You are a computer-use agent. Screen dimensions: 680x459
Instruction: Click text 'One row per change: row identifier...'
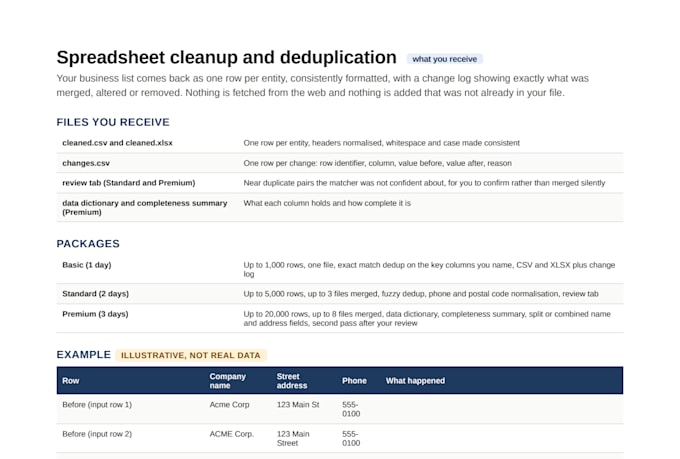pyautogui.click(x=377, y=163)
